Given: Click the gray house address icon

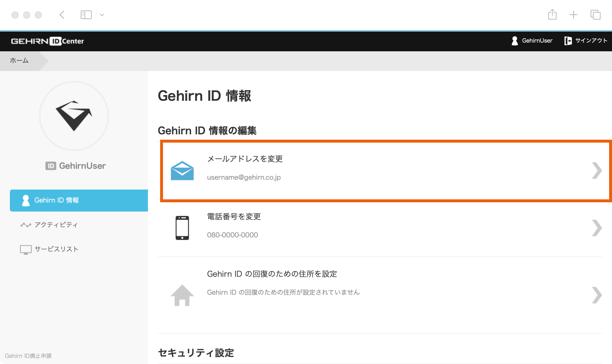Looking at the screenshot, I should (182, 295).
